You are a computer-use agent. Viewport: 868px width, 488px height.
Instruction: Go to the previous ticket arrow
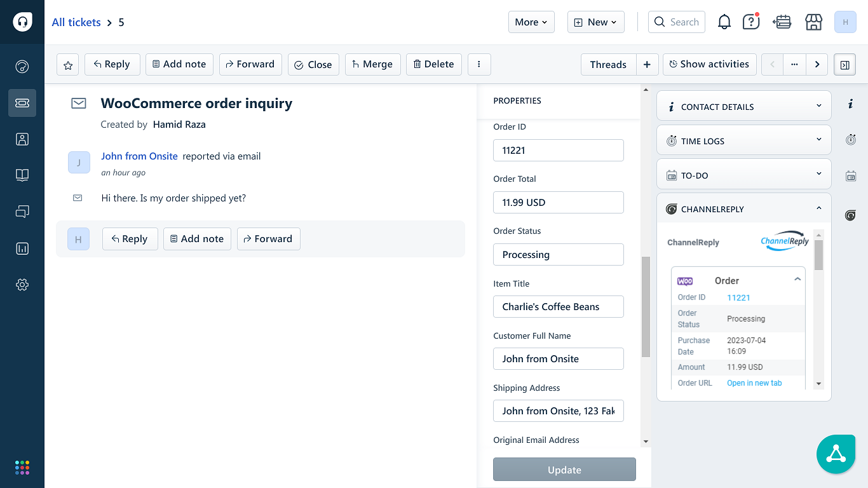(x=772, y=64)
